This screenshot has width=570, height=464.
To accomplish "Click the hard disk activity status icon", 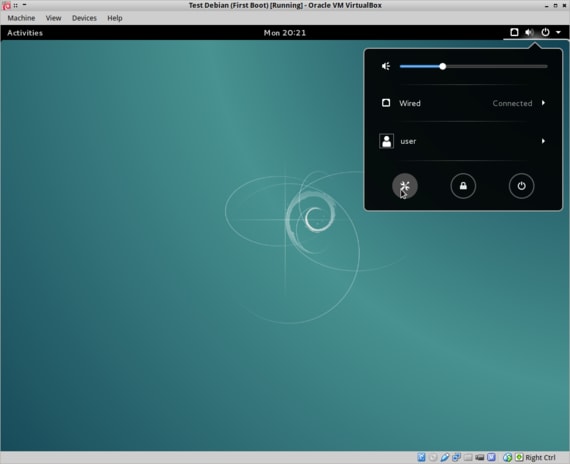I will click(421, 457).
